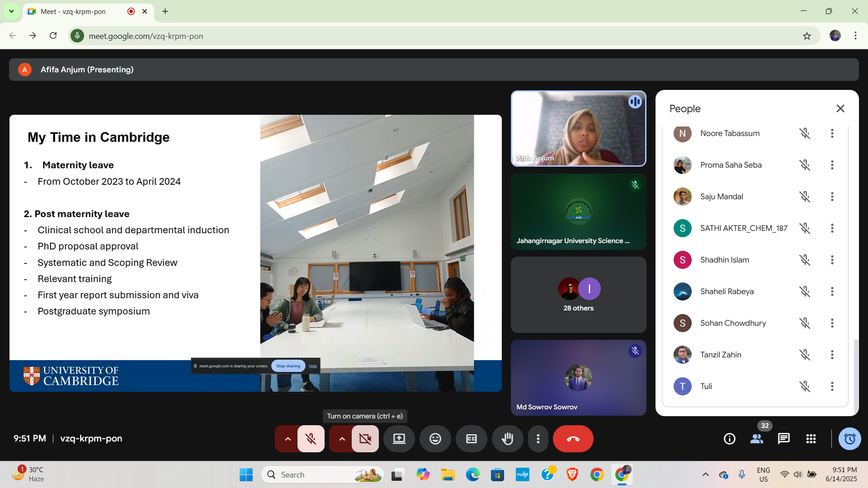Open more options three-dot call menu
The height and width of the screenshot is (488, 868).
click(538, 439)
